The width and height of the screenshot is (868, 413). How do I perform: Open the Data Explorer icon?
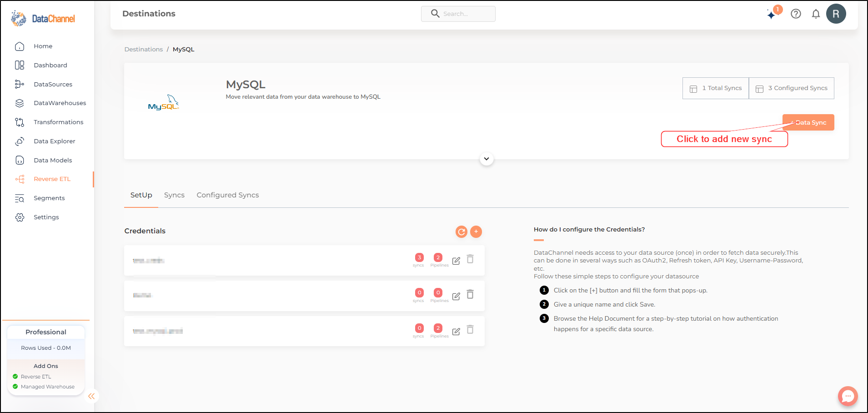(x=20, y=141)
